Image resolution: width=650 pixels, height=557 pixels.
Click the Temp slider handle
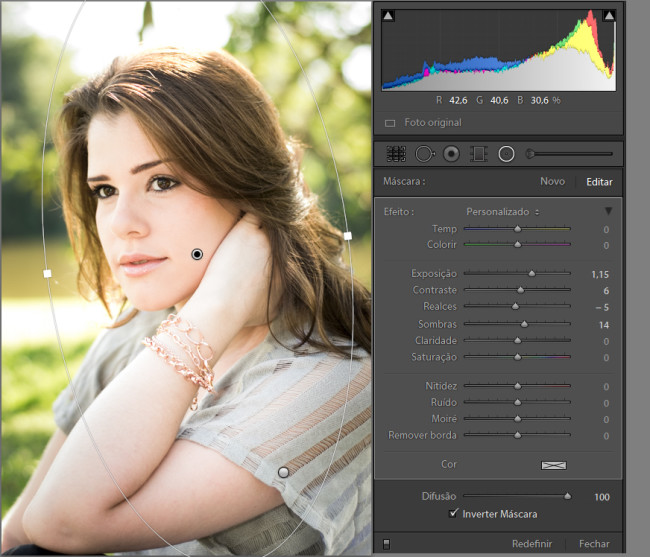tap(517, 229)
